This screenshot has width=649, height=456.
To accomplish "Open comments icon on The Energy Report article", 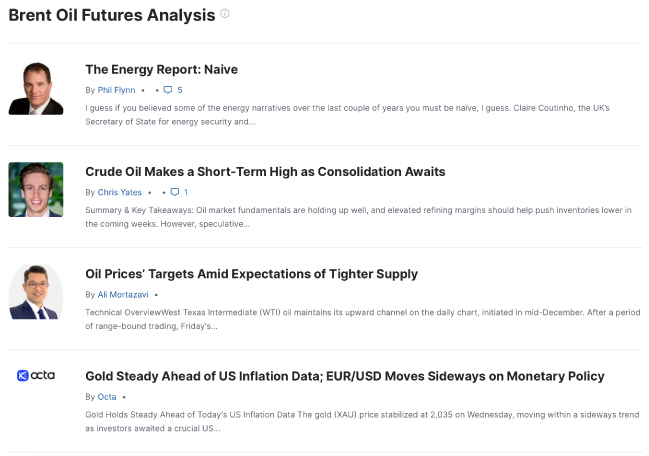I will coord(168,90).
